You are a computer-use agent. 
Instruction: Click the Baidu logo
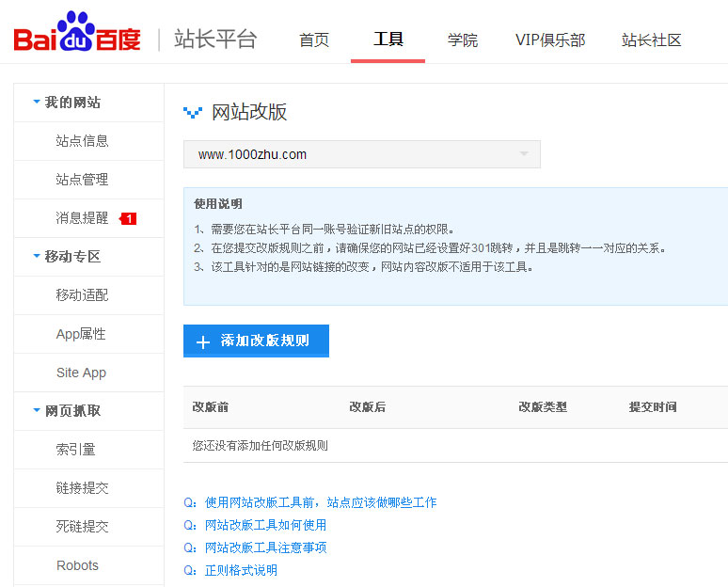(77, 36)
